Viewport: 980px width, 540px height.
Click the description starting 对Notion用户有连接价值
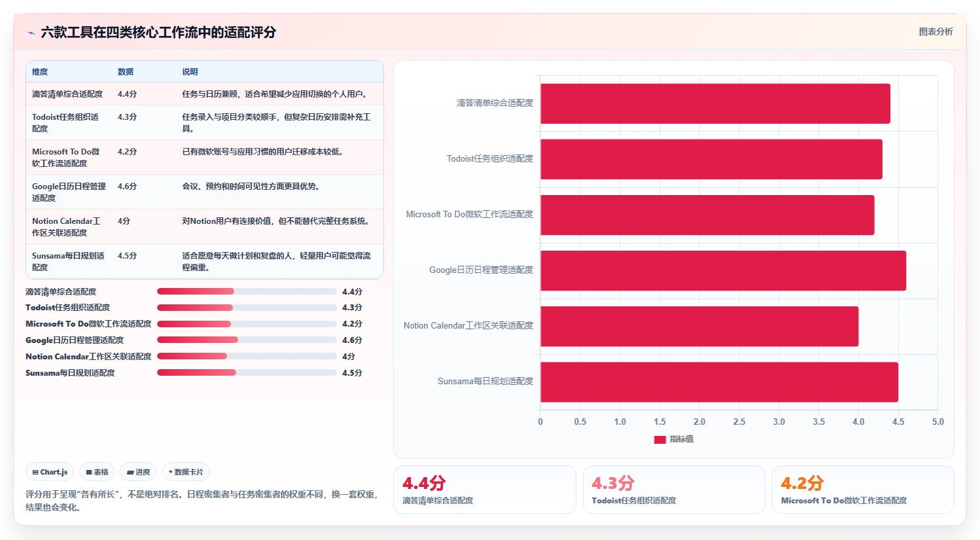coord(277,221)
